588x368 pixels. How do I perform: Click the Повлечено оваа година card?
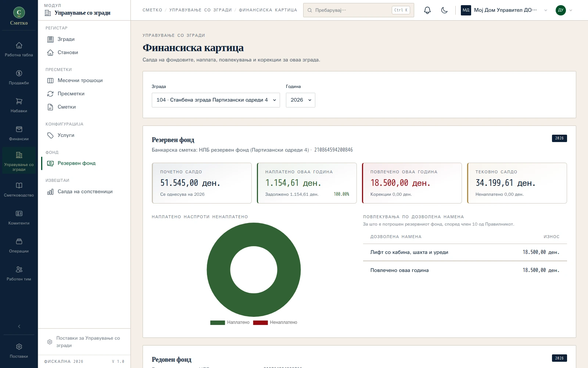pyautogui.click(x=412, y=183)
